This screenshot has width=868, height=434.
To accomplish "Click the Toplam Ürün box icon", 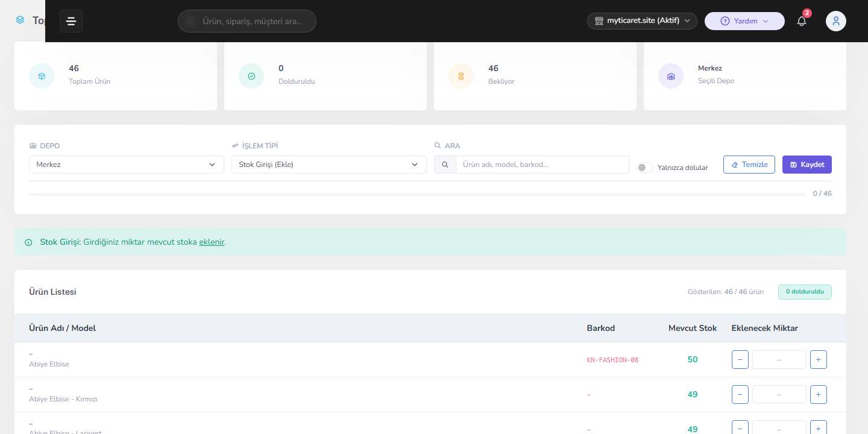I will pyautogui.click(x=42, y=76).
